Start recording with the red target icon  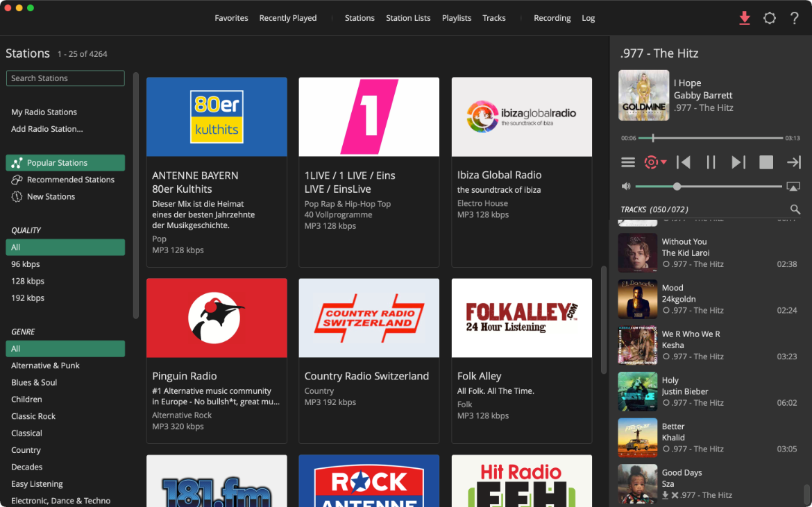651,162
